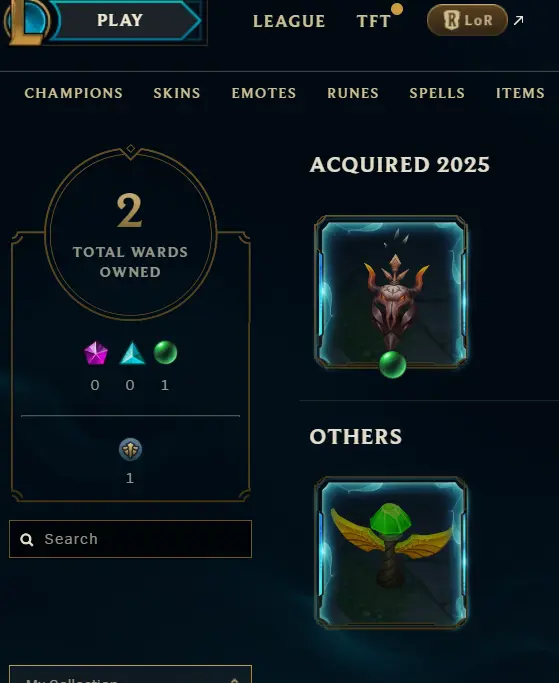Click the magnifying glass search icon
Image resolution: width=559 pixels, height=683 pixels.
click(27, 540)
